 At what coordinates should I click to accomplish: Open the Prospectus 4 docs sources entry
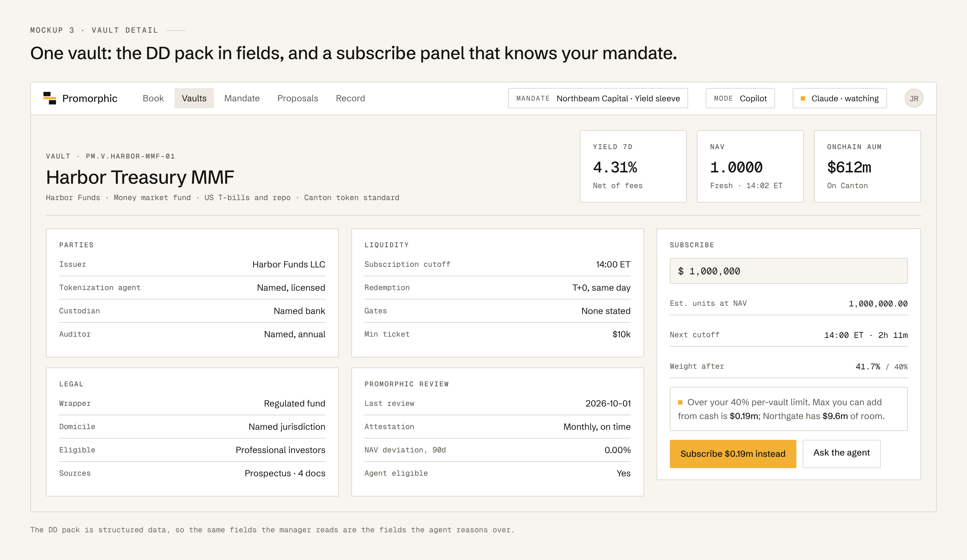point(285,473)
